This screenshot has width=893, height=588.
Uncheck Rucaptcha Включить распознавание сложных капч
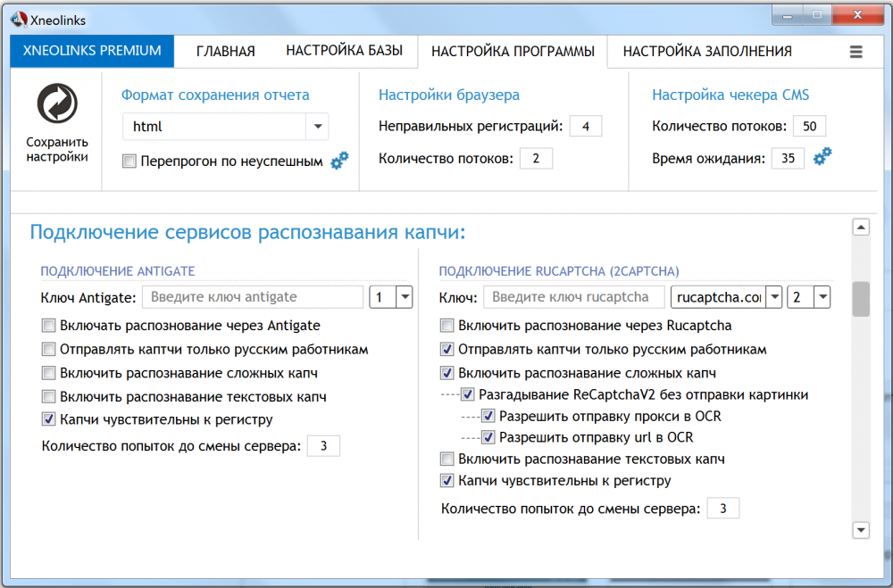(x=447, y=373)
